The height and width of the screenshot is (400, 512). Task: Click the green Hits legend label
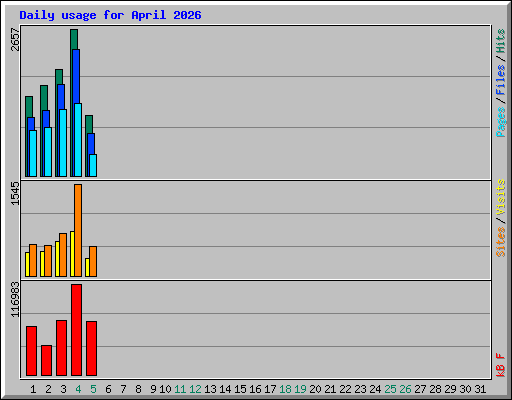point(500,41)
